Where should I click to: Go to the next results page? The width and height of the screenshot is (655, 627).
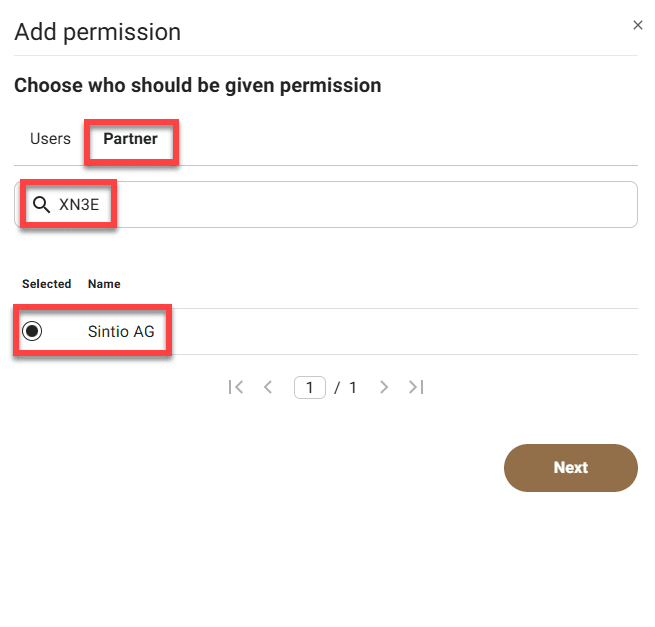[x=384, y=387]
